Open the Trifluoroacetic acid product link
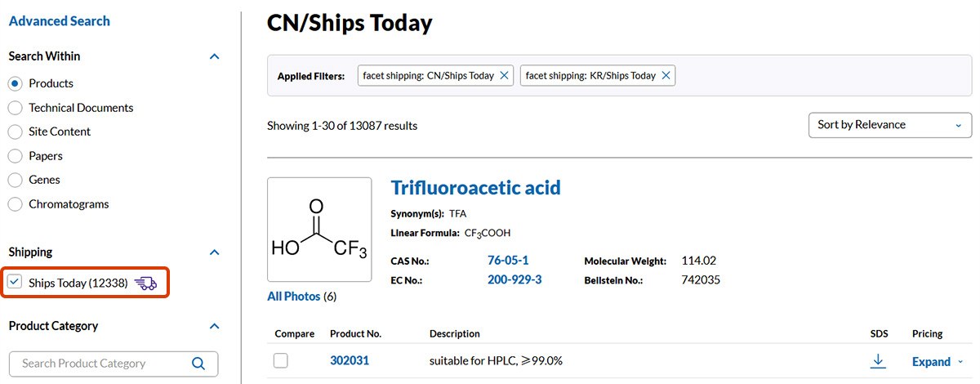This screenshot has width=980, height=384. [475, 188]
